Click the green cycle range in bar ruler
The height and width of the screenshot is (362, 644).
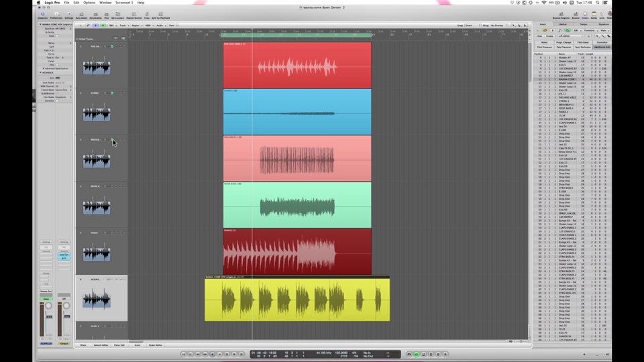point(297,36)
